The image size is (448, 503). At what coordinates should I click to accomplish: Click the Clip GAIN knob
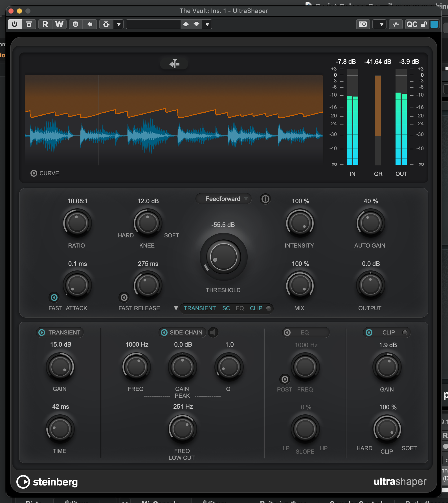pyautogui.click(x=387, y=367)
